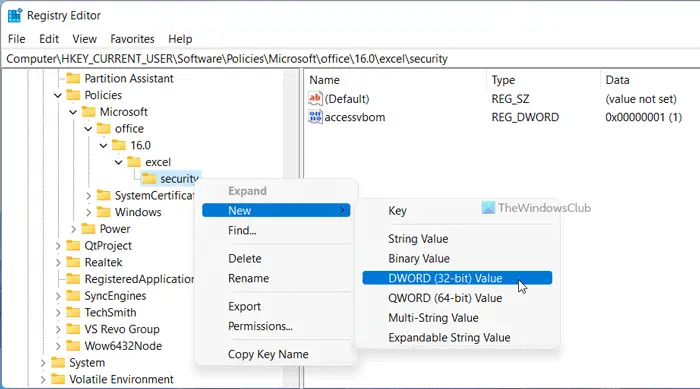Expand the SystemCertificates node
Screen dimensions: 700x389
(x=88, y=196)
